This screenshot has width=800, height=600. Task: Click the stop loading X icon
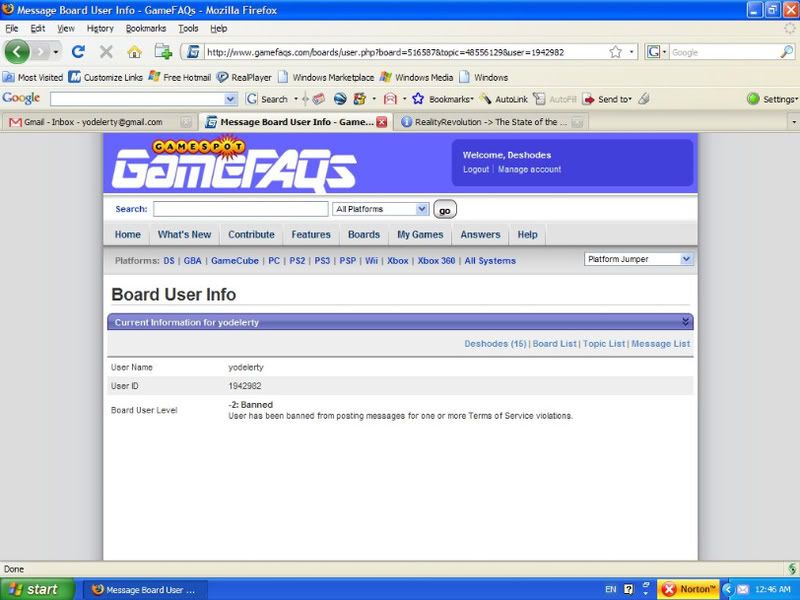point(106,51)
